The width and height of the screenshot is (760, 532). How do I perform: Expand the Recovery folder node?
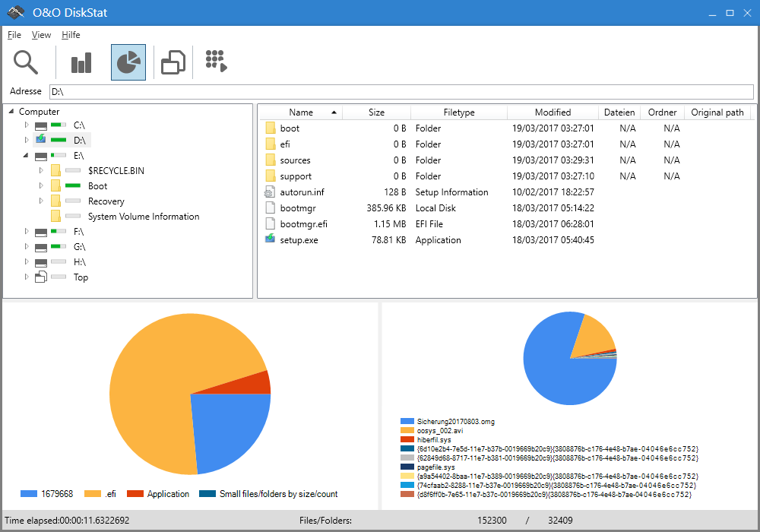click(x=41, y=201)
